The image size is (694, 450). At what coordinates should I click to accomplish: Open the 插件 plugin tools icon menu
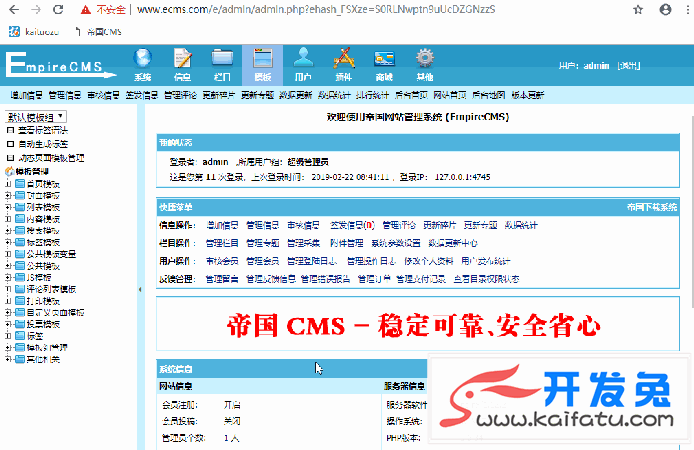coord(343,65)
